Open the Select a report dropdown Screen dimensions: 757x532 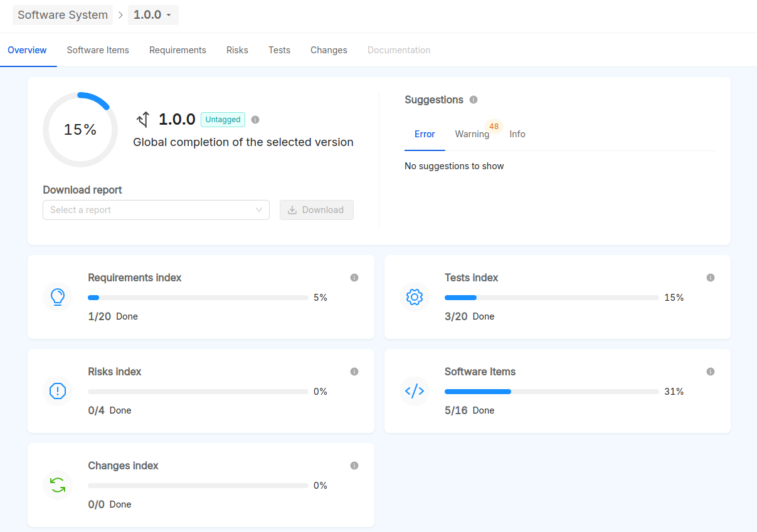[x=156, y=210]
